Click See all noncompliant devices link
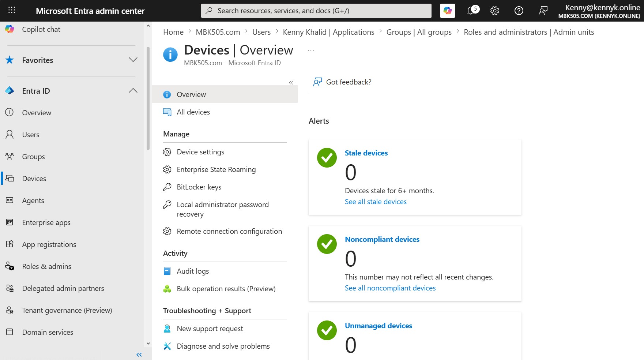The width and height of the screenshot is (644, 360). pos(390,288)
